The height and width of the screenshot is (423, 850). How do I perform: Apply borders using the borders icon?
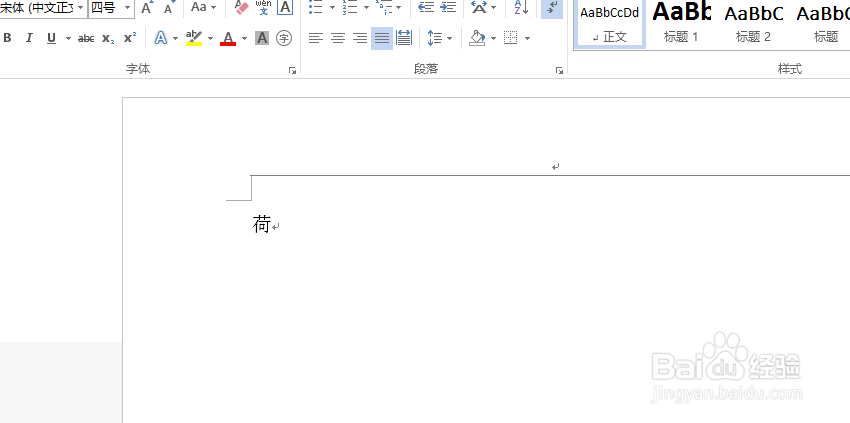511,38
